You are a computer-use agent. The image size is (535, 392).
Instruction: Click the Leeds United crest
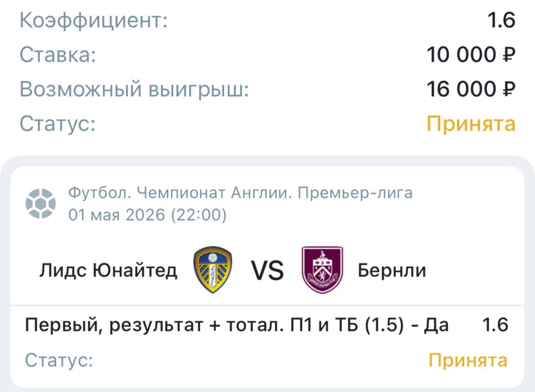pyautogui.click(x=213, y=270)
